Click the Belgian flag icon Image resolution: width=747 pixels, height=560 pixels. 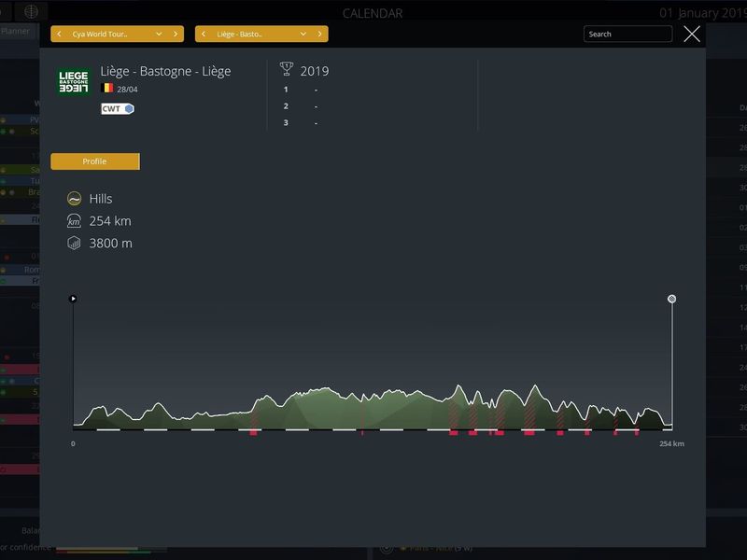[x=108, y=88]
